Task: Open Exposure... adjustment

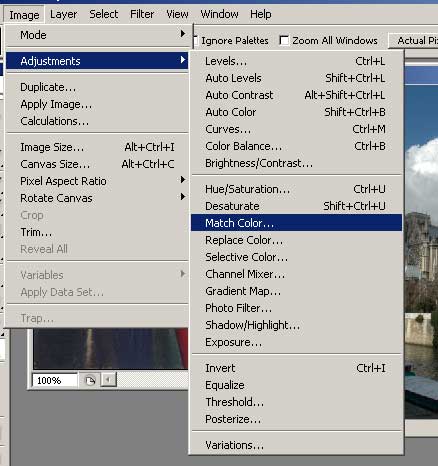Action: click(296, 342)
